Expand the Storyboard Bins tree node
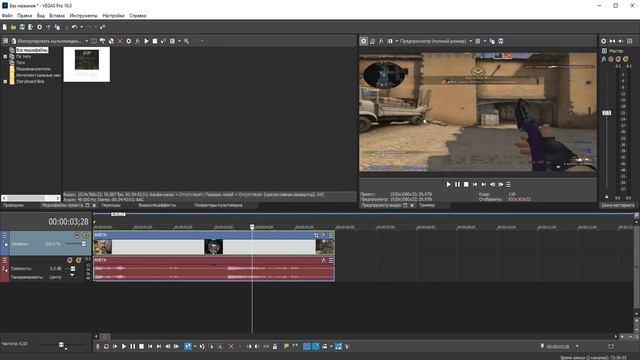The width and height of the screenshot is (640, 360). coord(5,82)
